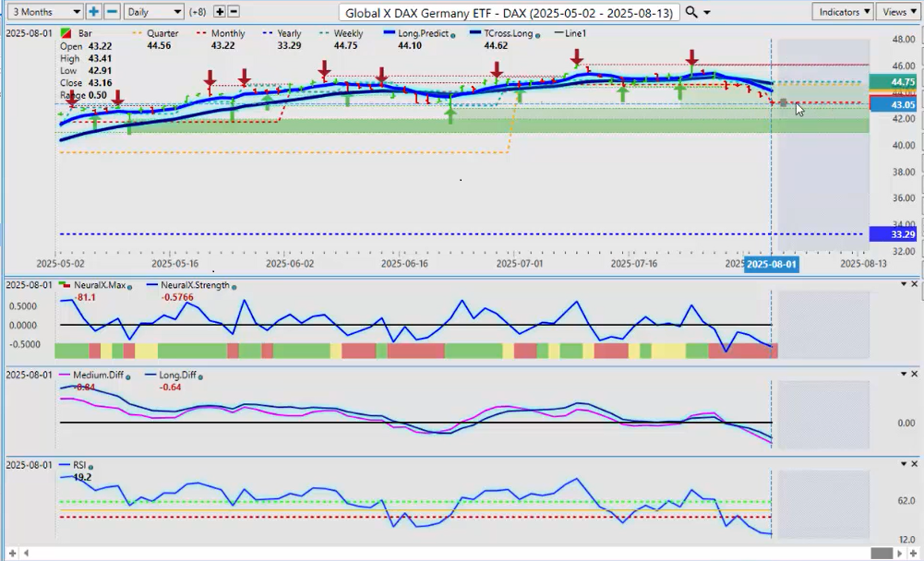Expand the arrow next to the search icon
This screenshot has width=924, height=561.
[707, 12]
